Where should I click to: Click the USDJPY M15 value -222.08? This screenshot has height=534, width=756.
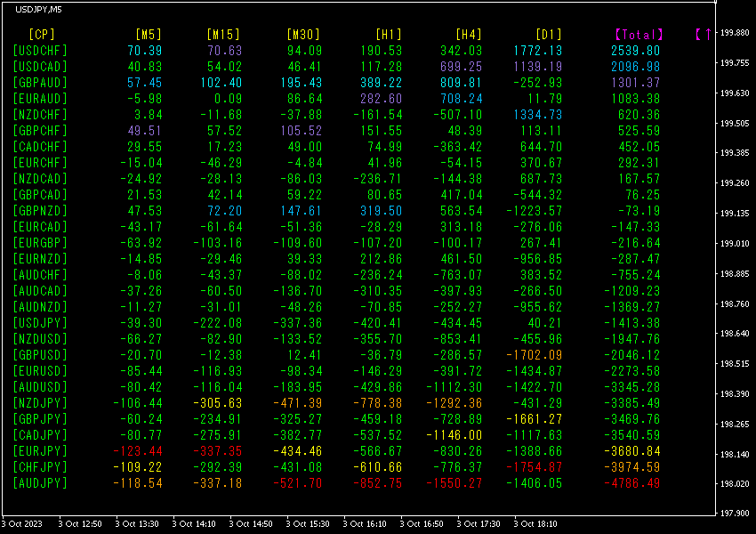[x=217, y=323]
